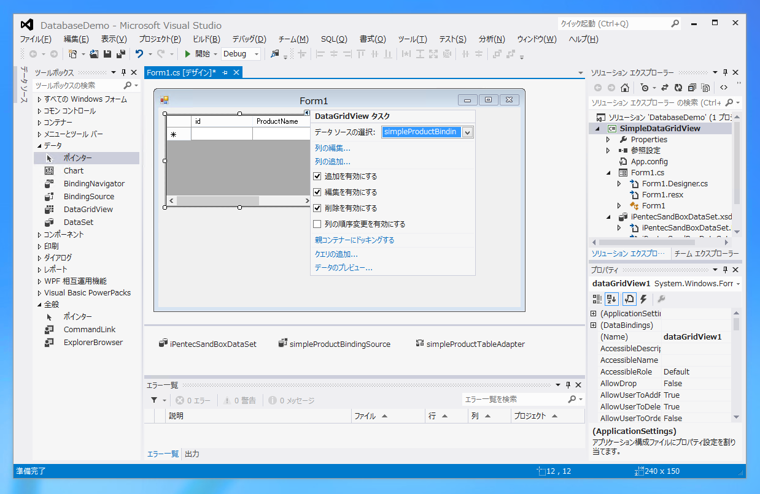Select simpleProductBindingSource component in tray
The image size is (760, 494).
tap(334, 344)
